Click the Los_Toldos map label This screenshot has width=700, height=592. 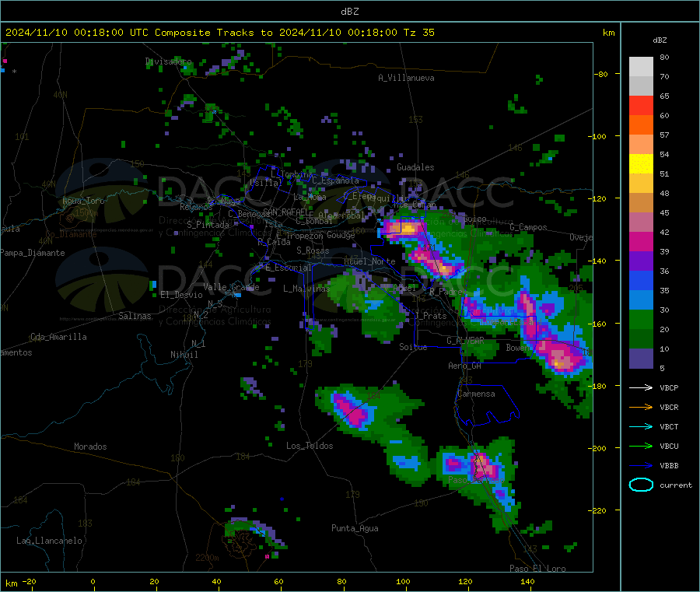(310, 446)
